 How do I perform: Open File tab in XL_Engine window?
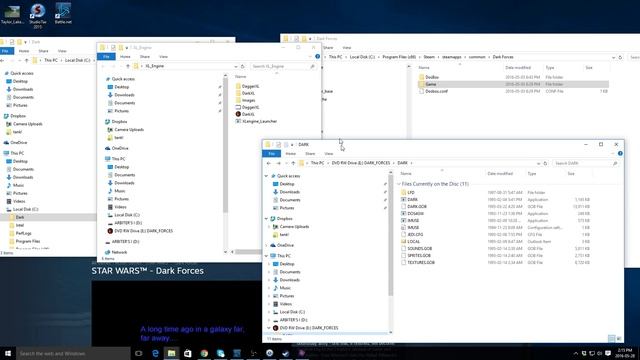tap(106, 57)
